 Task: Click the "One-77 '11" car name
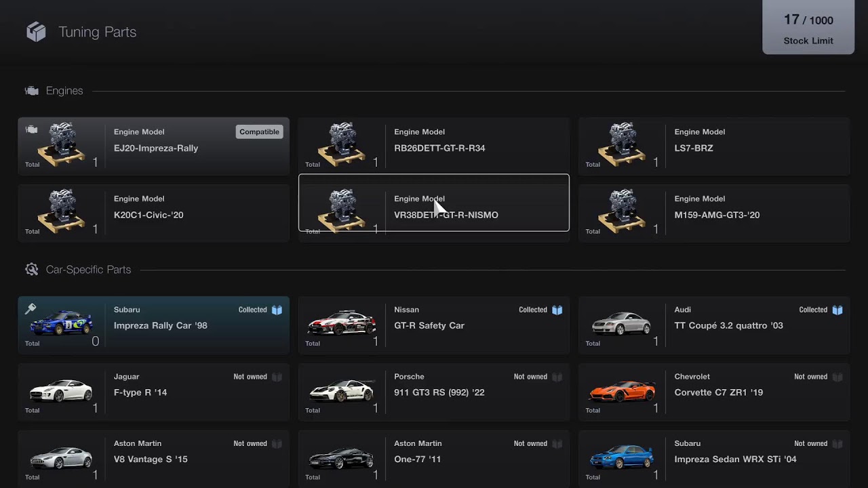click(417, 460)
